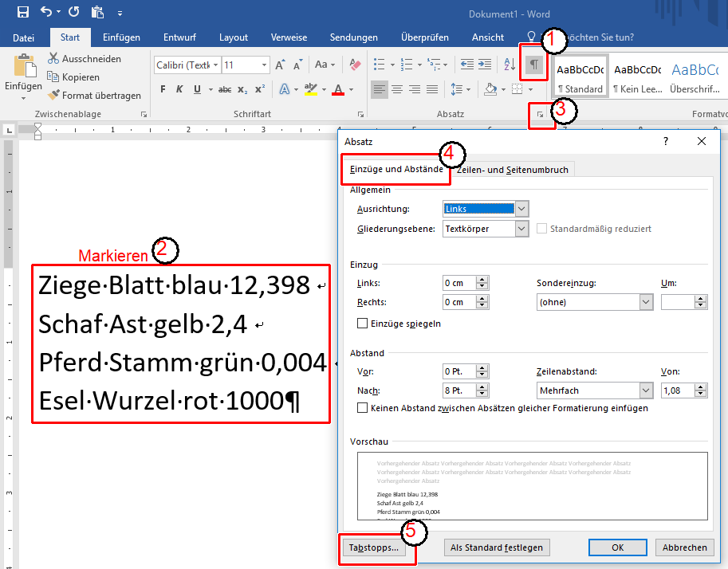Shrink font size with the smaller A icon
This screenshot has height=569, width=728.
(297, 65)
